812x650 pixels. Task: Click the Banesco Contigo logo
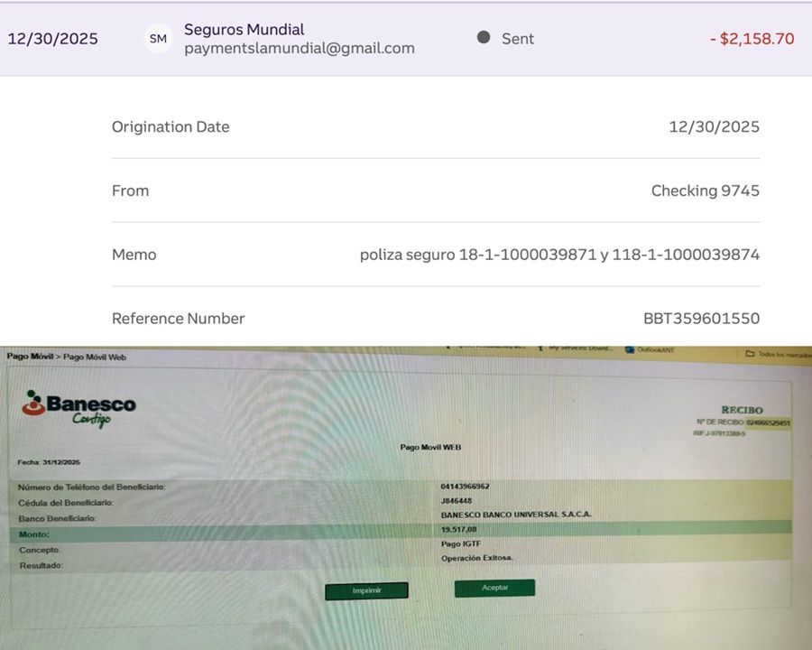[x=79, y=408]
